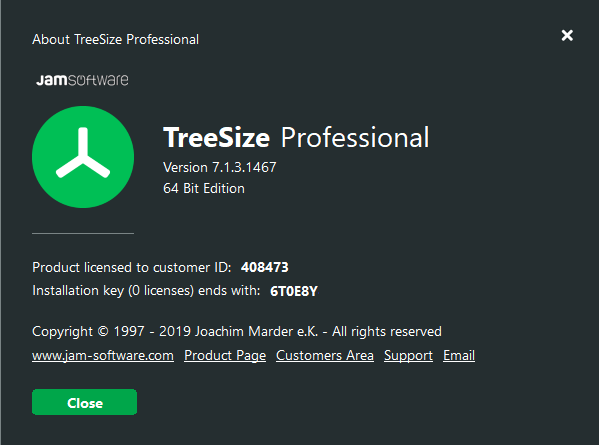Select the installation key ending 6T0E8Y
This screenshot has width=599, height=445.
pos(294,291)
